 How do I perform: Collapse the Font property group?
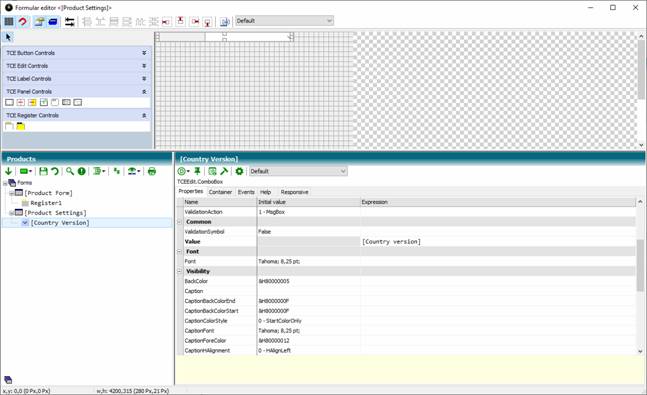[x=179, y=251]
